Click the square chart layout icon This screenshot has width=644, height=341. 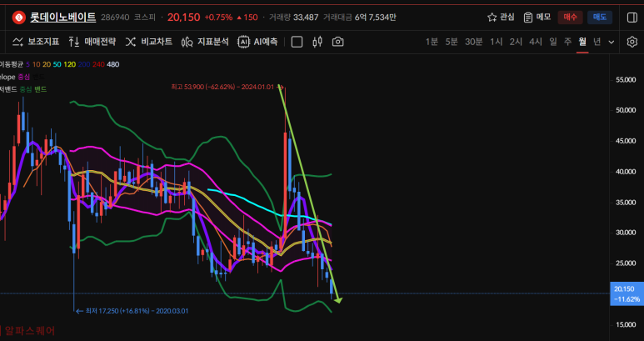click(297, 42)
